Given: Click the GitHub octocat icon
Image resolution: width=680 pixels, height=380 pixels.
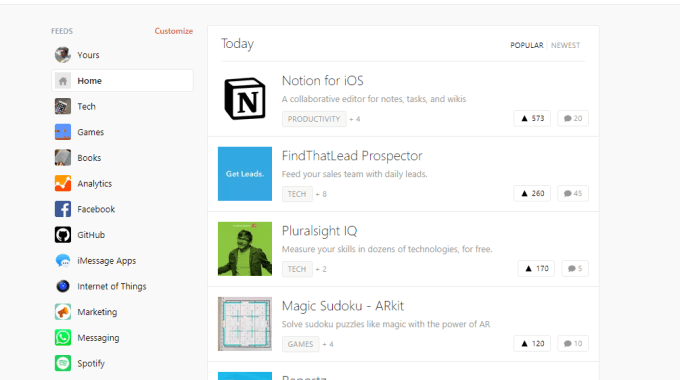Looking at the screenshot, I should (63, 235).
